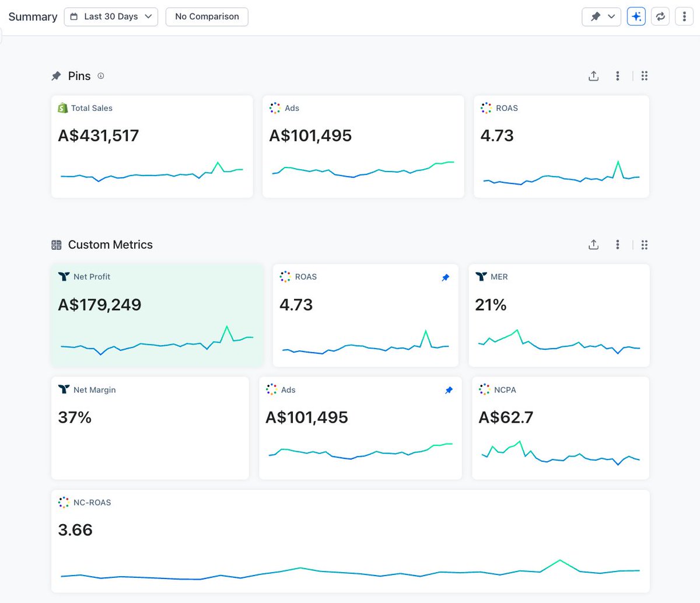Screen dimensions: 700x603
Task: Click the Shopify icon on Total Sales
Action: click(x=63, y=108)
